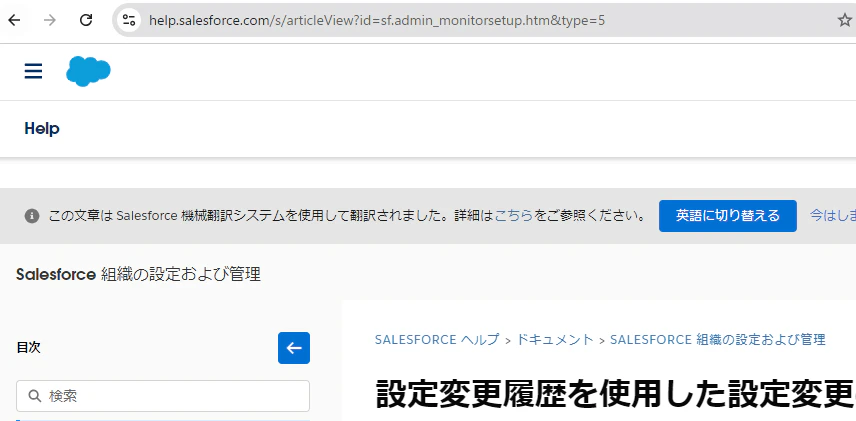Open SALESFORCE ヘルプ breadcrumb

pyautogui.click(x=437, y=340)
